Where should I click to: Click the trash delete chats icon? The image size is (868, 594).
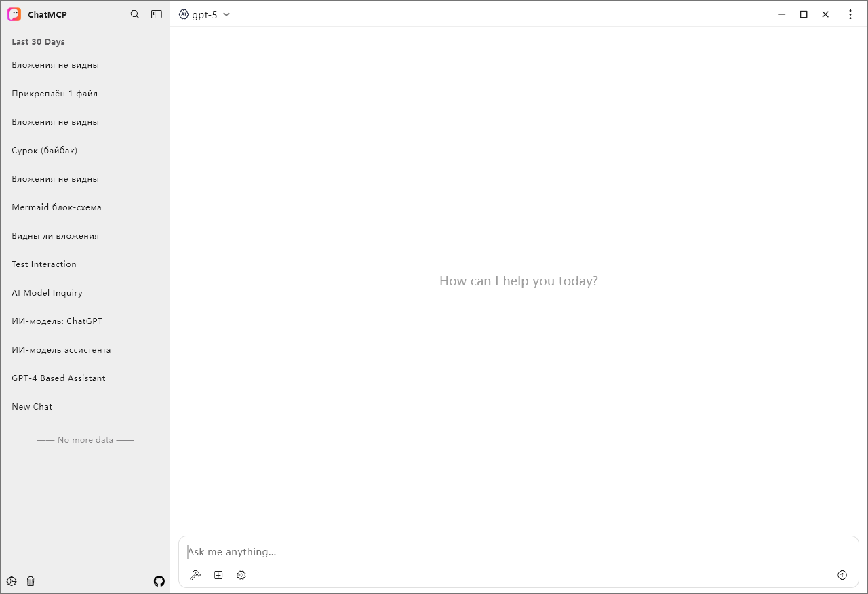click(x=31, y=581)
